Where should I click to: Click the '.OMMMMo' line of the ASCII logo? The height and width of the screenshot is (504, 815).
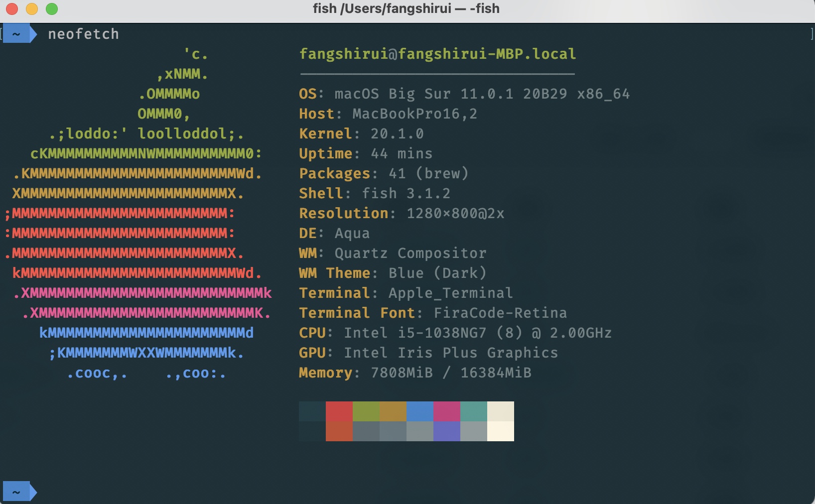169,94
